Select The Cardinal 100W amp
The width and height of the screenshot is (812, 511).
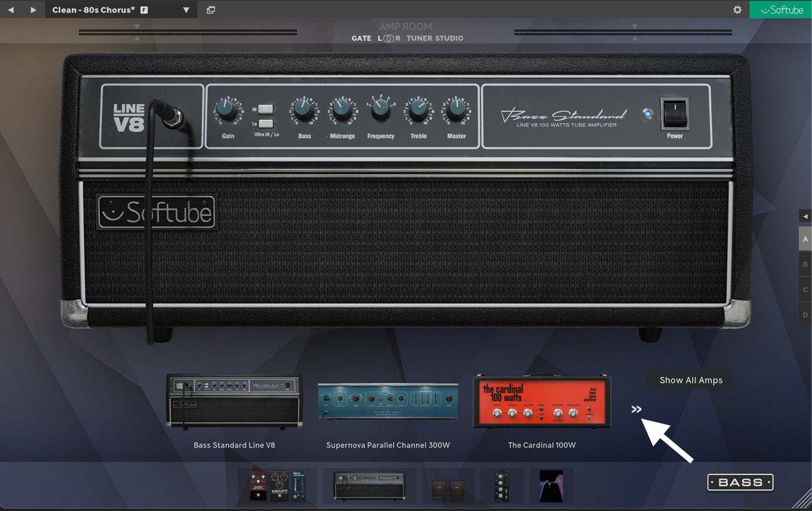tap(541, 402)
